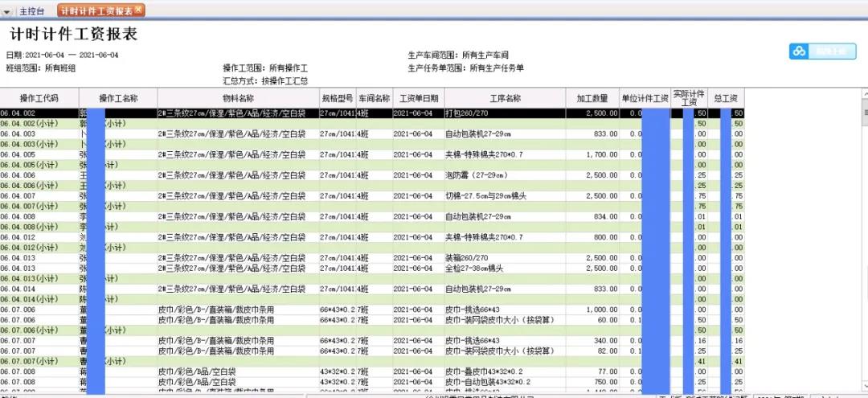Click 生产任务单范围: 所有生产任务单 text
Viewport: 868px width, 398px height.
tap(465, 68)
